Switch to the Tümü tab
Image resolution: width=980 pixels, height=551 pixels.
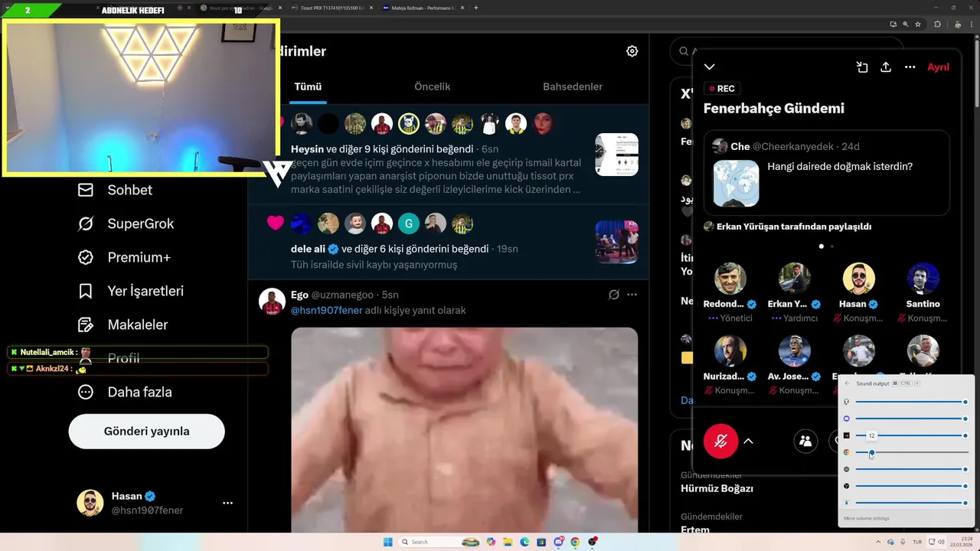(308, 86)
